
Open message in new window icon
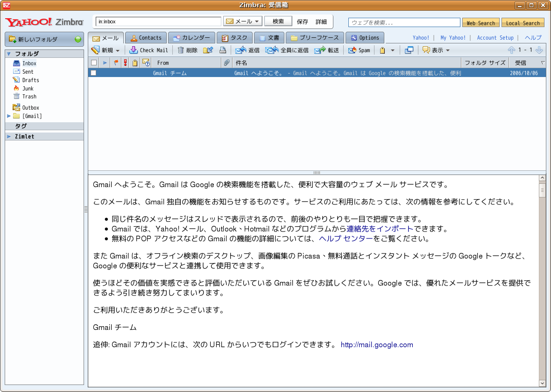tap(409, 50)
